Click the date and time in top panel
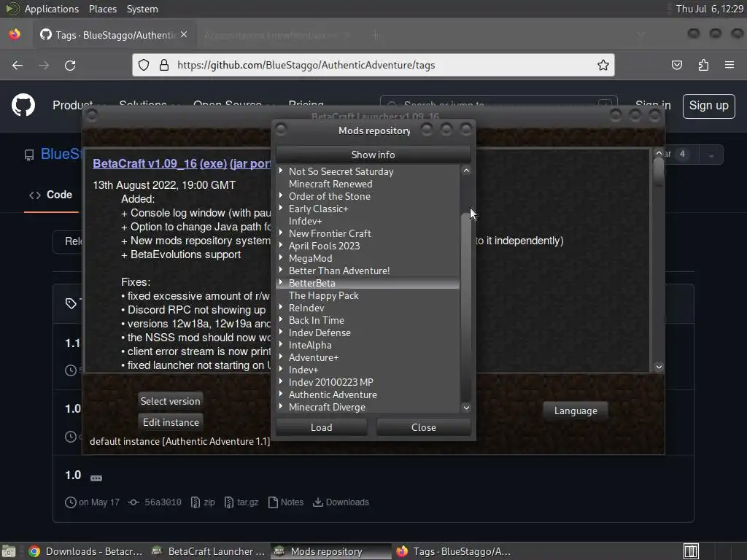 point(709,9)
